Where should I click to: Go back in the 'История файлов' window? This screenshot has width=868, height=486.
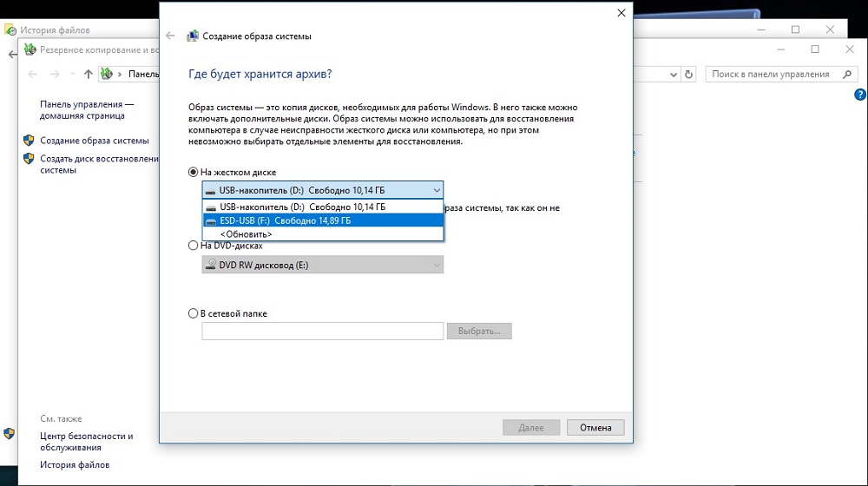tap(12, 55)
